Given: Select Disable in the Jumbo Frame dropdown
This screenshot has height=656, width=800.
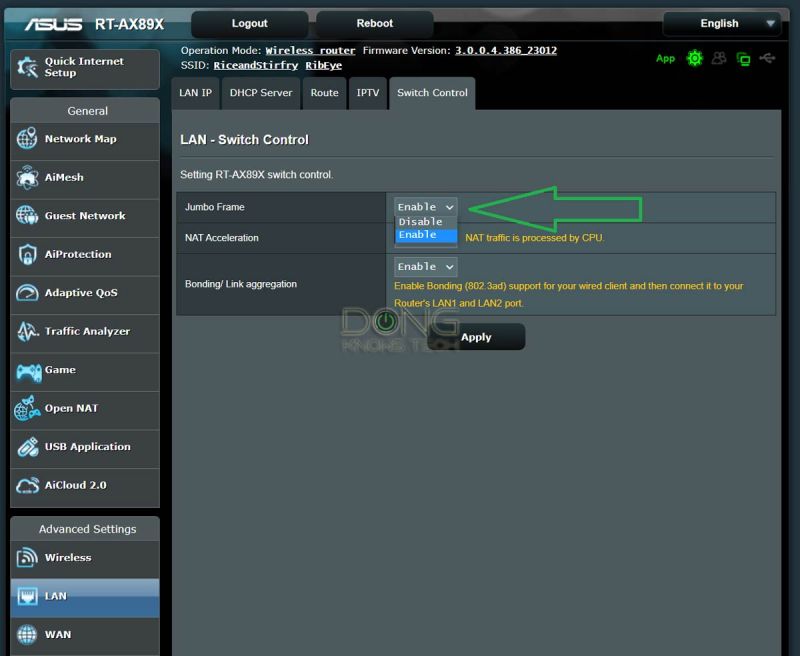Looking at the screenshot, I should pyautogui.click(x=419, y=222).
